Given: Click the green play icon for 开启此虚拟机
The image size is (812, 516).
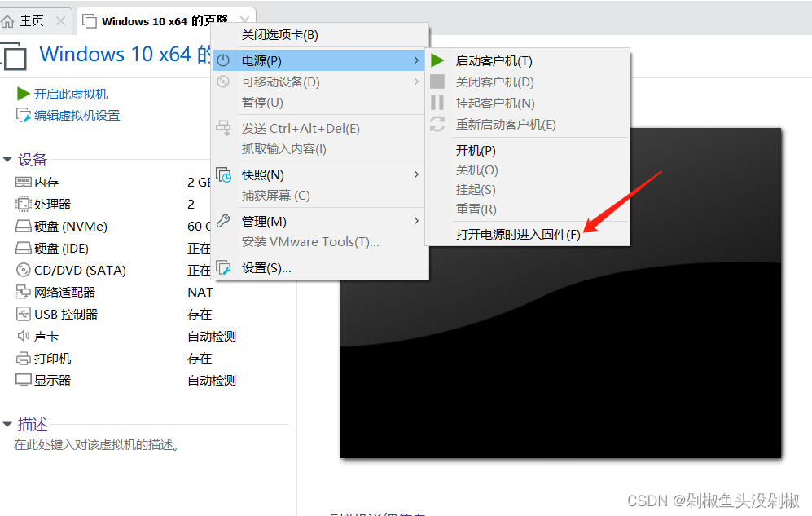Looking at the screenshot, I should (24, 94).
